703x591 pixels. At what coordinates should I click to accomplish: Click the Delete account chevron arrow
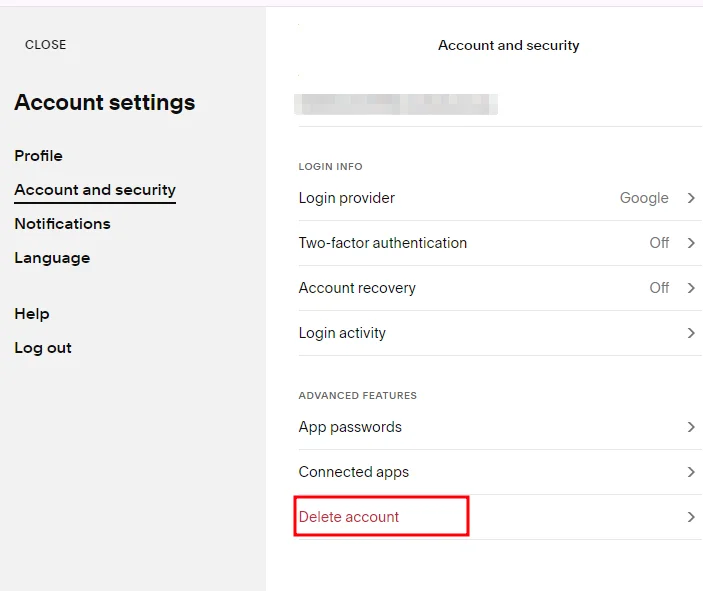pos(691,517)
